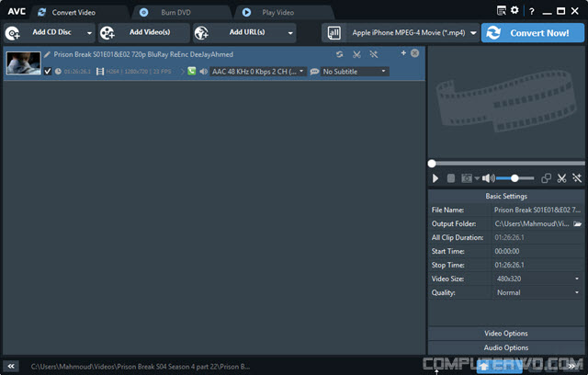
Task: Click the file path in the status bar
Action: (141, 367)
